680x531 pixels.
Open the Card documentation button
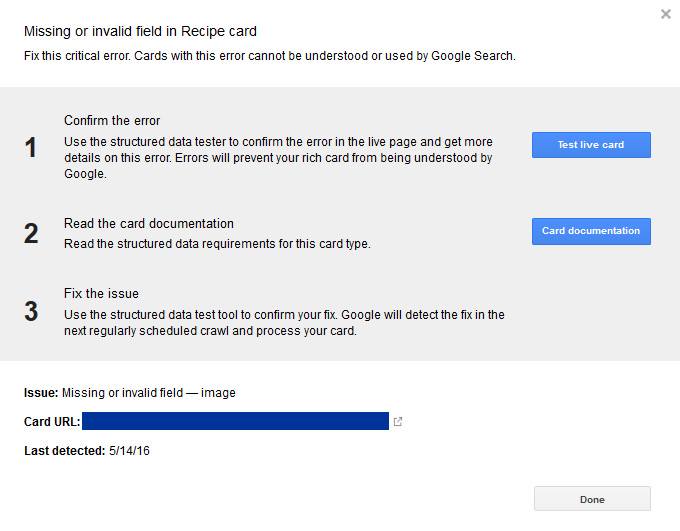pyautogui.click(x=591, y=231)
